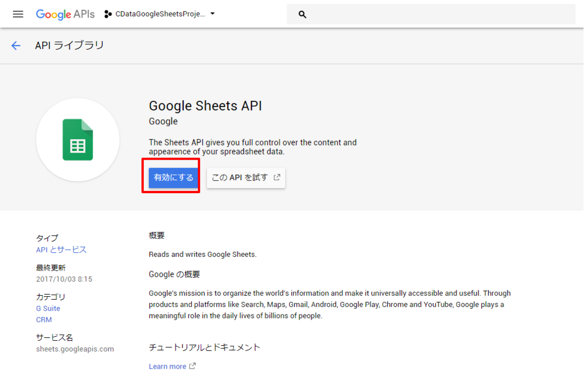Click the green Google Sheets icon
This screenshot has width=584, height=392.
click(78, 140)
